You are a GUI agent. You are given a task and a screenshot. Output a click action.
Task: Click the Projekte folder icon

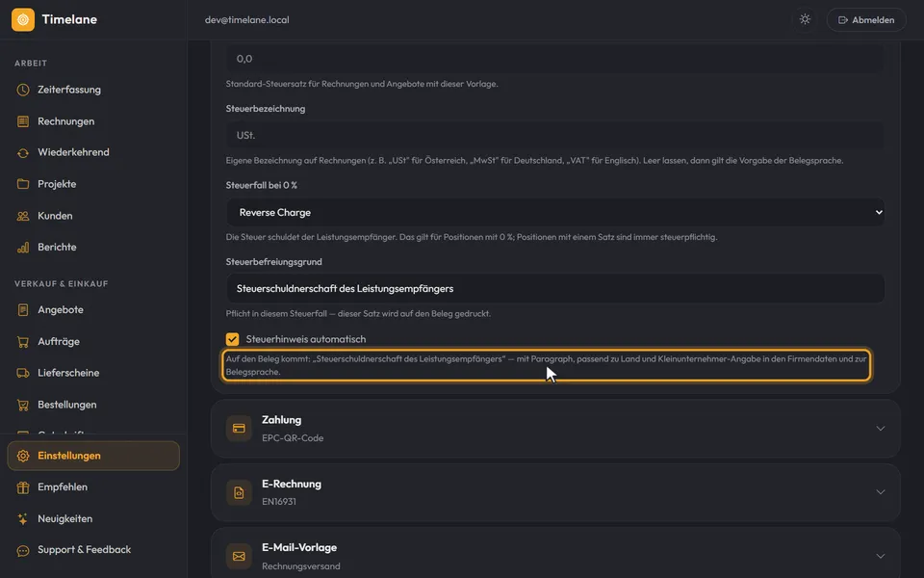tap(23, 184)
